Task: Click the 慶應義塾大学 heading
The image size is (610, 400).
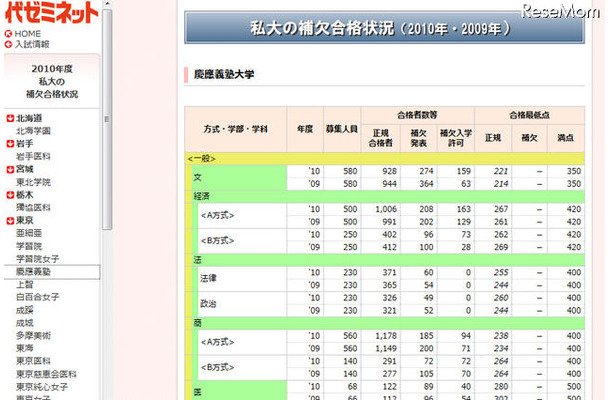Action: [x=224, y=74]
